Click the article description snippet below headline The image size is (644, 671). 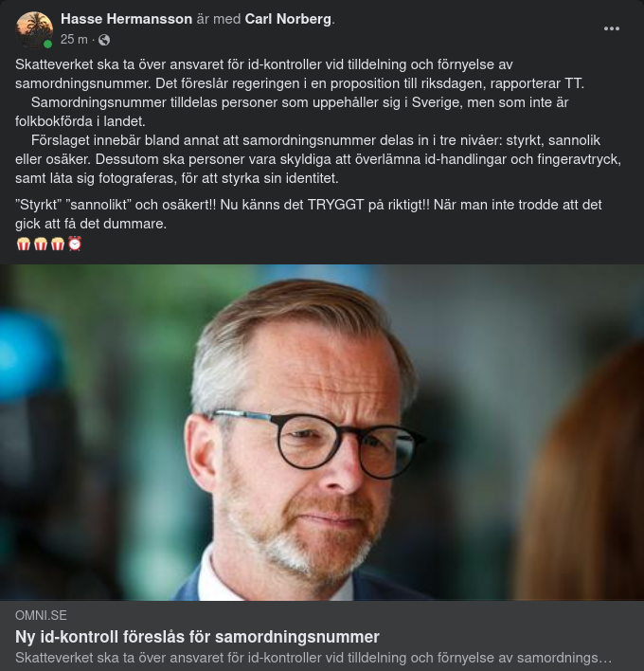pos(313,657)
